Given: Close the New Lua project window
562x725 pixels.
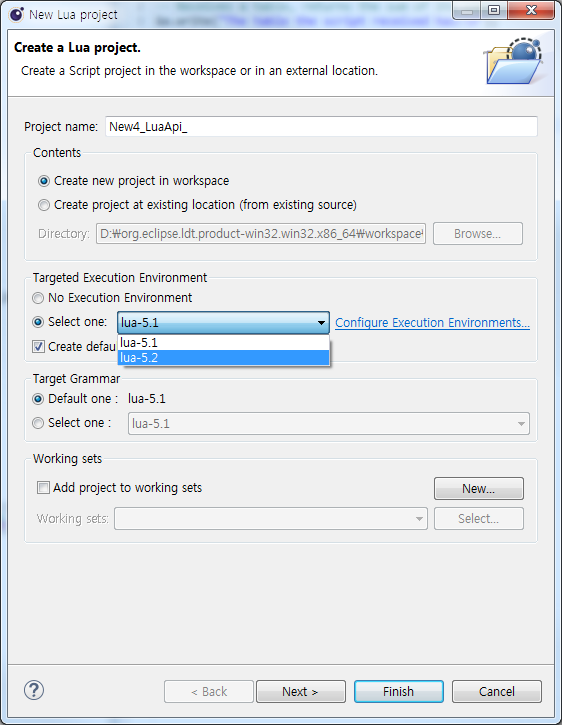Looking at the screenshot, I should tap(531, 10).
